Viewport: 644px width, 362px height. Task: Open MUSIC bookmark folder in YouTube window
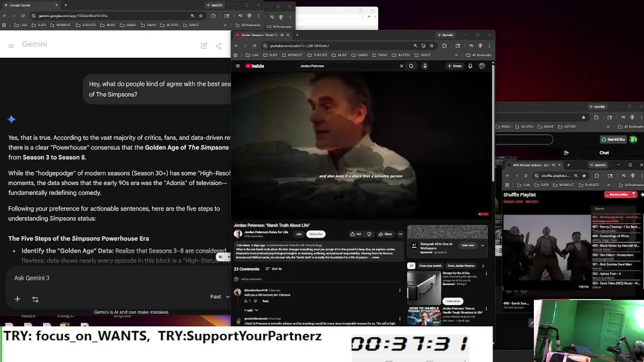(340, 55)
